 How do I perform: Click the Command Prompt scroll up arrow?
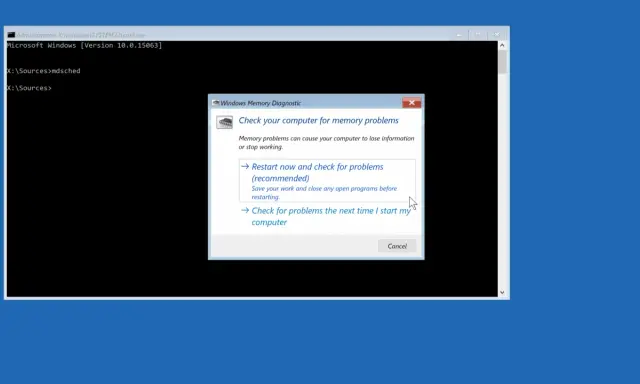coord(502,45)
